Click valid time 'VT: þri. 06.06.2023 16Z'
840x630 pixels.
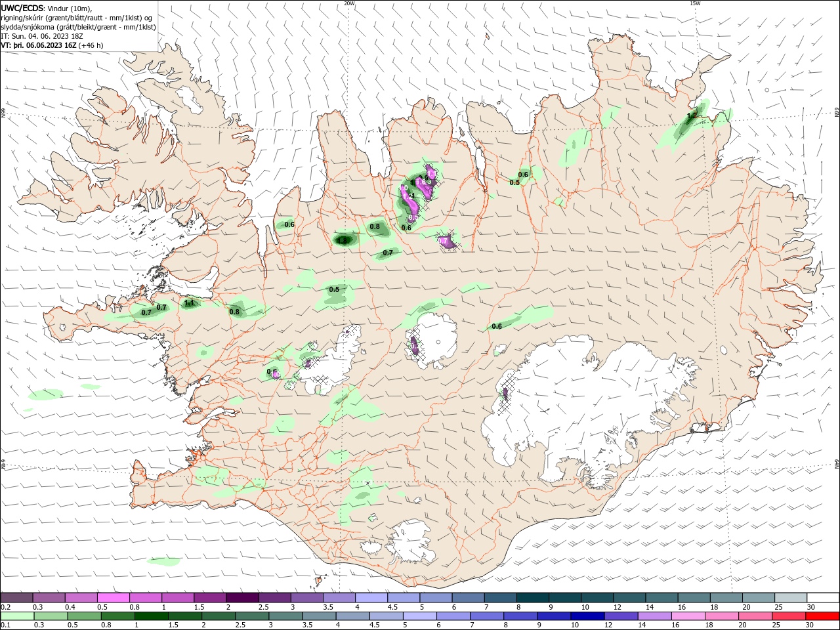pos(39,45)
